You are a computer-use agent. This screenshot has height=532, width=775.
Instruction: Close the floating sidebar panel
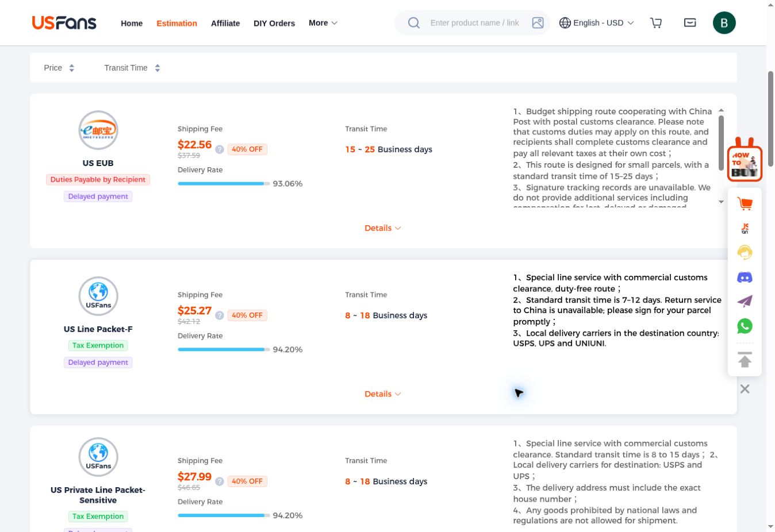[x=745, y=389]
